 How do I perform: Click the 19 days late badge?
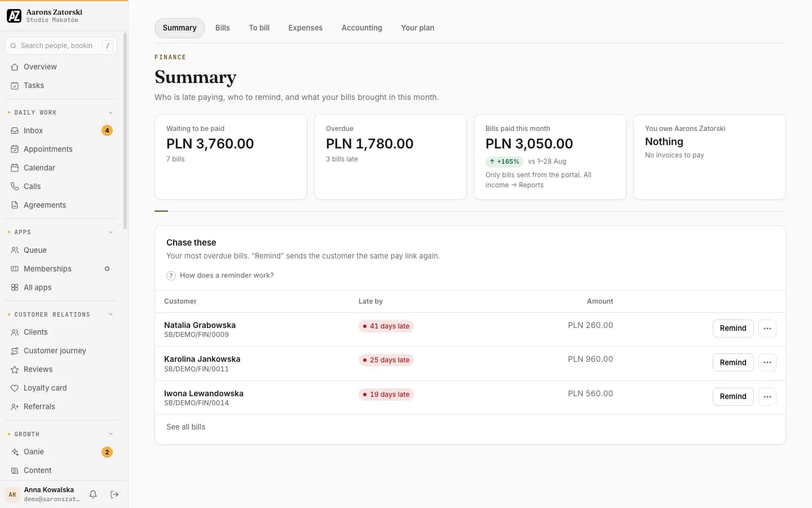coord(386,395)
